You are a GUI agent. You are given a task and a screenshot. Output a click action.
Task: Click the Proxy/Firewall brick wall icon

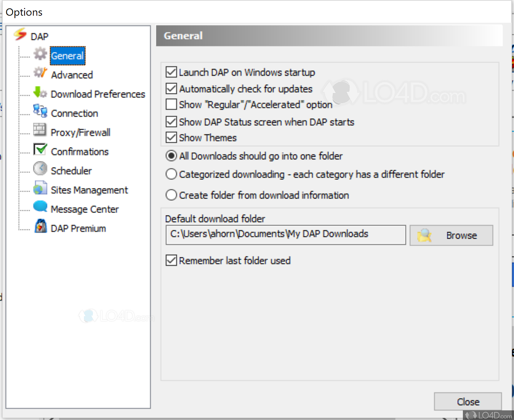39,130
